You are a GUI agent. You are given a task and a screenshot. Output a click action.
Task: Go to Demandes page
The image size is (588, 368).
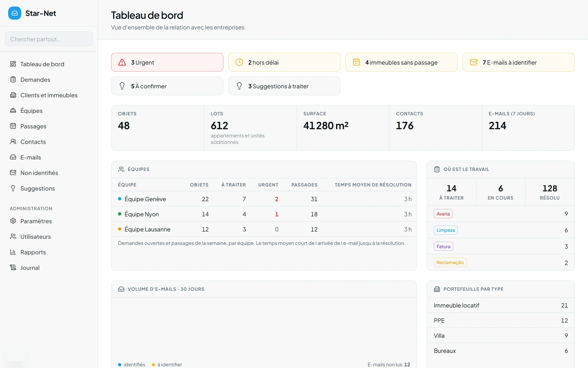49,79
